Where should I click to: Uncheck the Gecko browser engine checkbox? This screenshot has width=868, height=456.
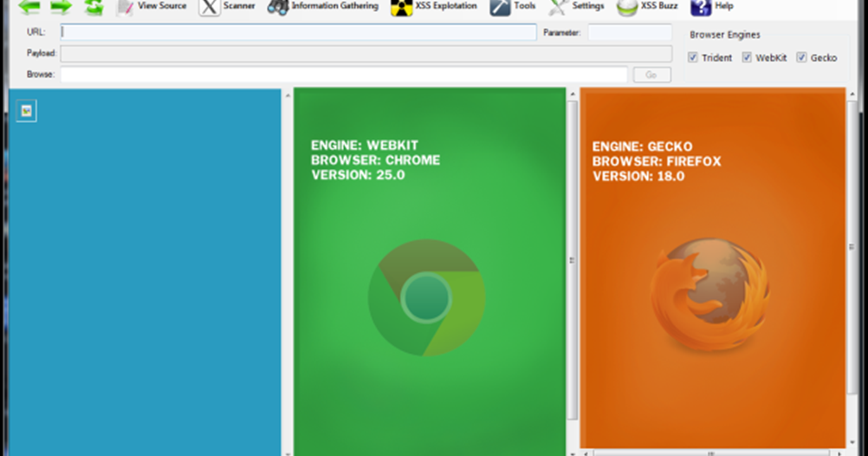tap(801, 57)
